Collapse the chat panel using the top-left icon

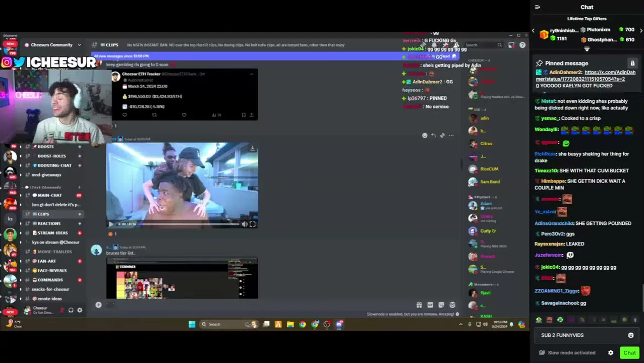tap(537, 7)
